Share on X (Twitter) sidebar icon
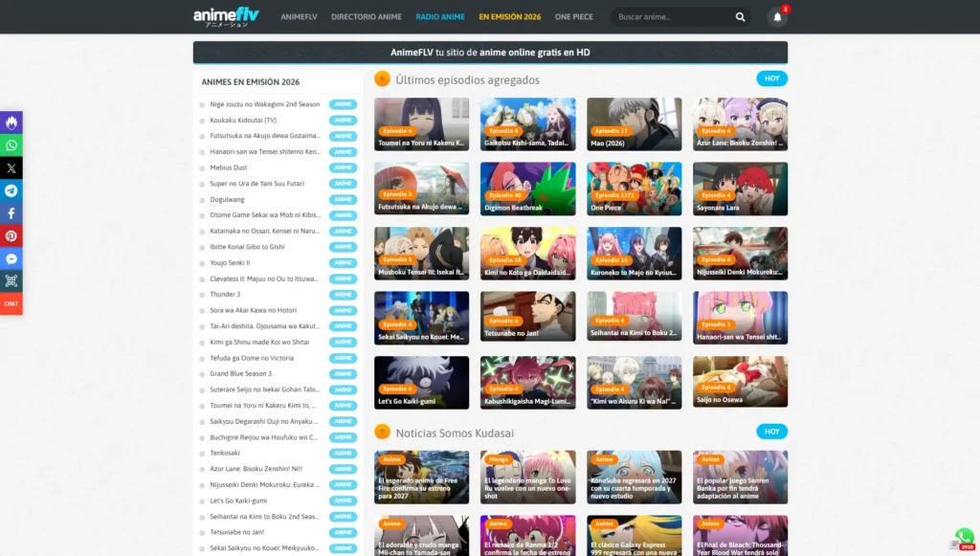The height and width of the screenshot is (556, 980). tap(11, 168)
